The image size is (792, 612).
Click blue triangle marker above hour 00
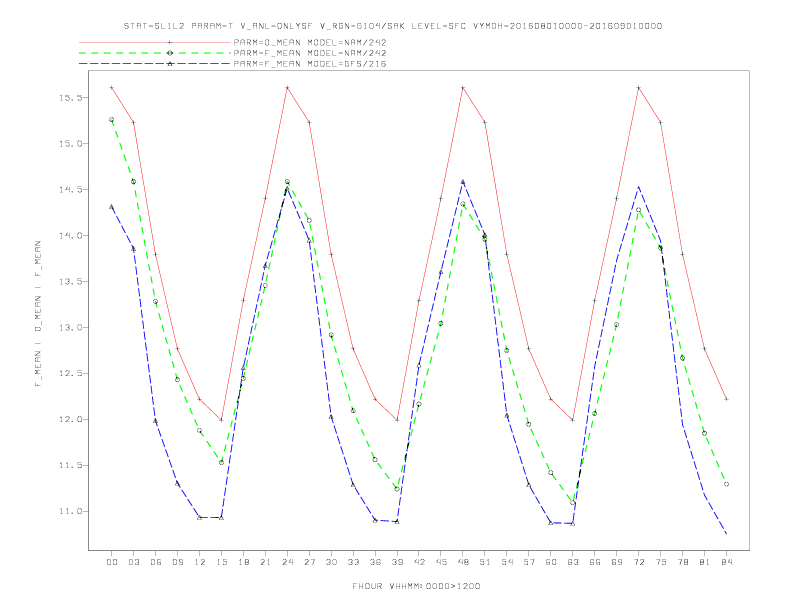[112, 207]
